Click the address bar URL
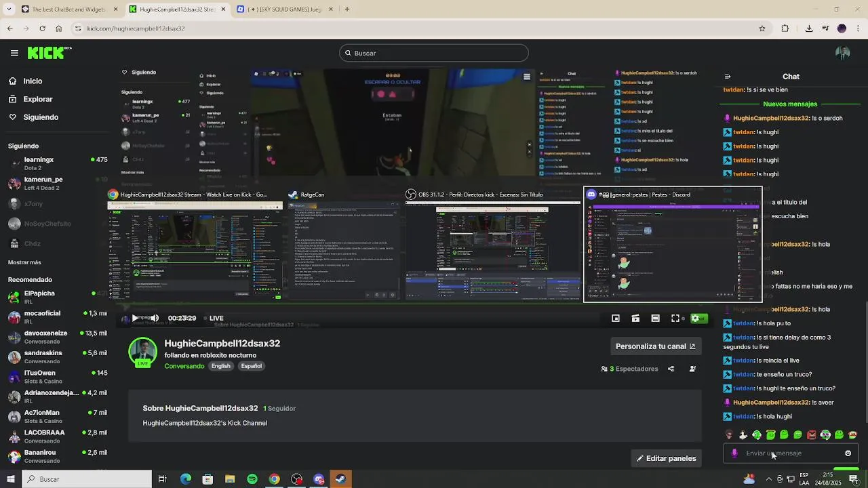Screen dimensions: 868x488 pyautogui.click(x=136, y=28)
